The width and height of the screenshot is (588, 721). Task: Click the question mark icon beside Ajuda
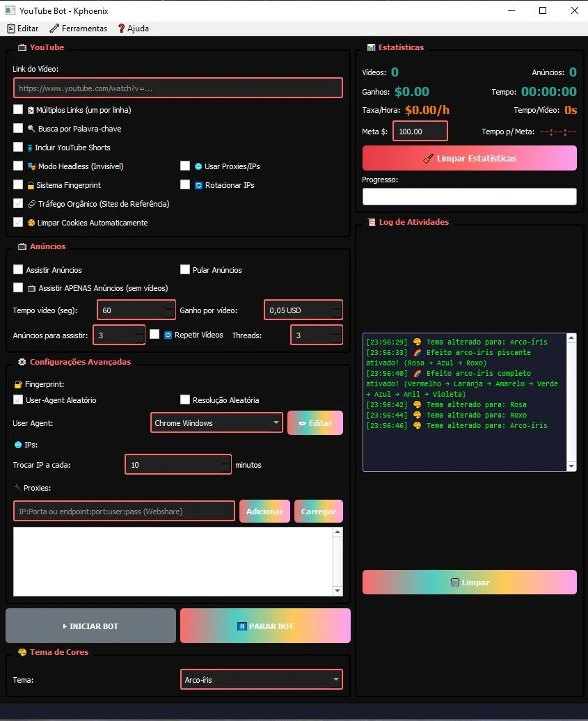[x=121, y=29]
